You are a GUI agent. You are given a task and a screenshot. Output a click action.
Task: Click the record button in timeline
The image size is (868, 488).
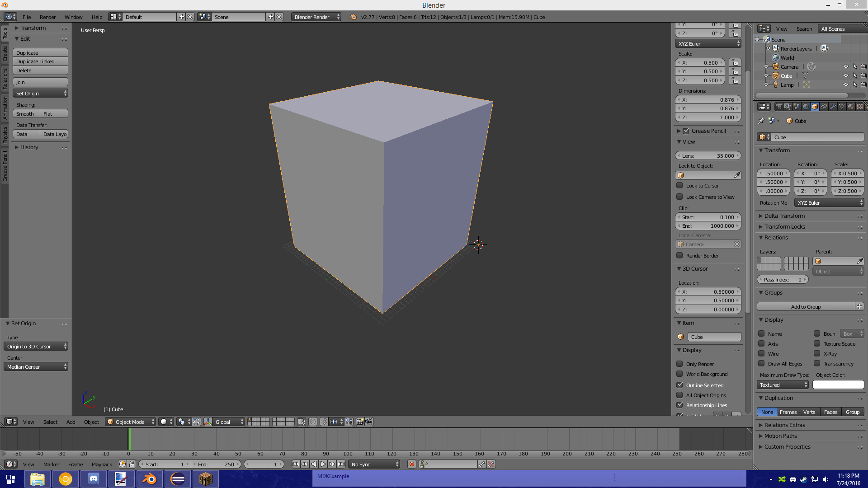pos(411,464)
